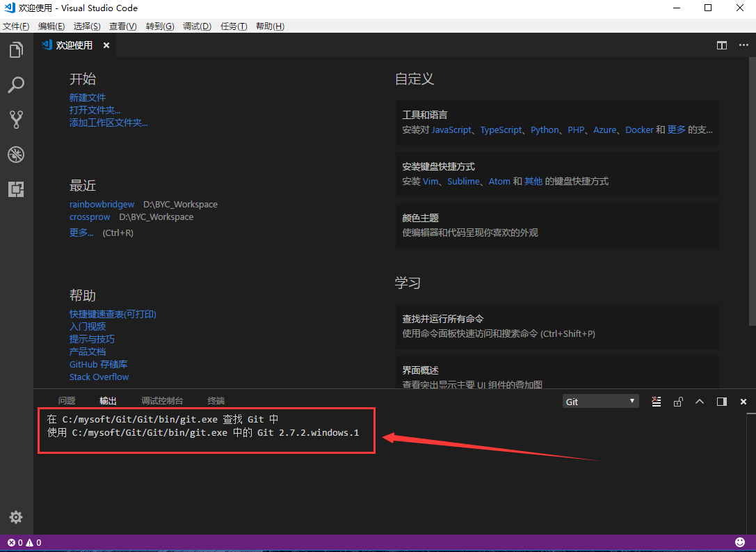Open the 任务(T) menu

tap(234, 26)
